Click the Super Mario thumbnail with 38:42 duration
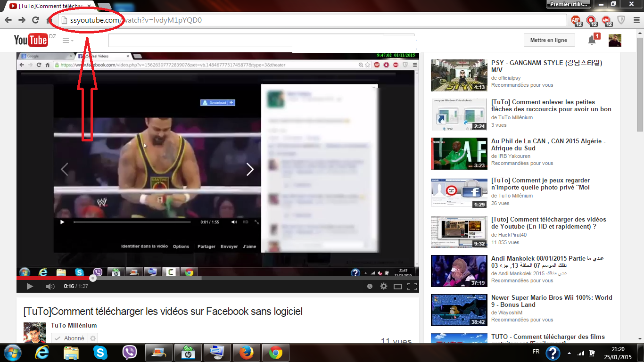The height and width of the screenshot is (362, 644). tap(459, 310)
